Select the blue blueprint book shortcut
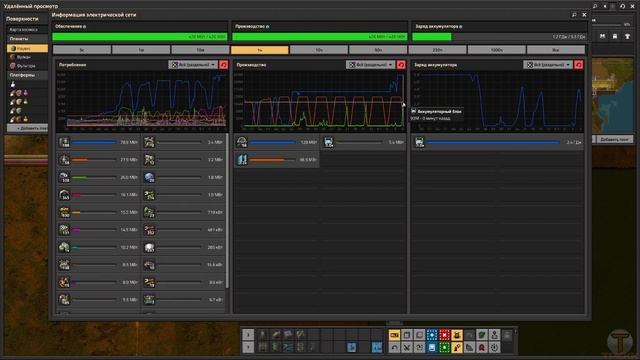The image size is (640, 360). pos(432,347)
